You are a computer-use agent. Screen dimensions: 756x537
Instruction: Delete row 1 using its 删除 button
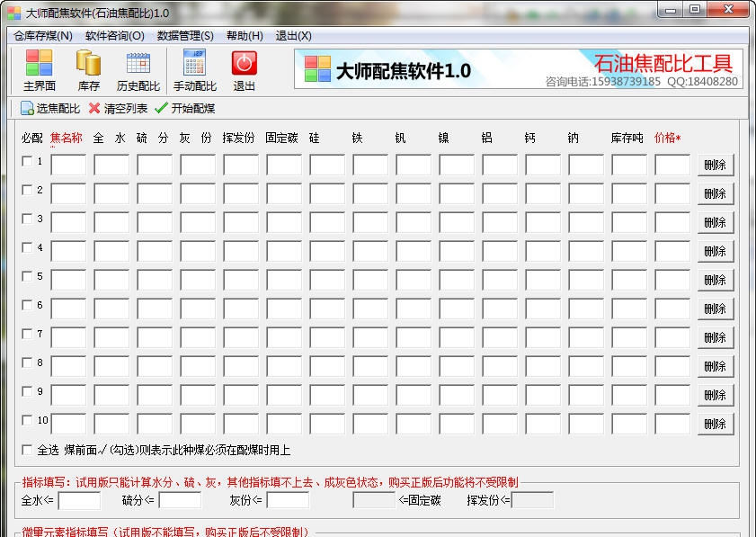coord(716,165)
